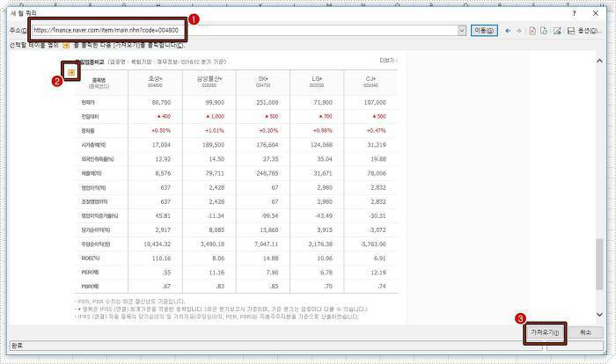Screen dimensions: 616x364
Task: Select the cell value 107,000
Action: [375, 102]
